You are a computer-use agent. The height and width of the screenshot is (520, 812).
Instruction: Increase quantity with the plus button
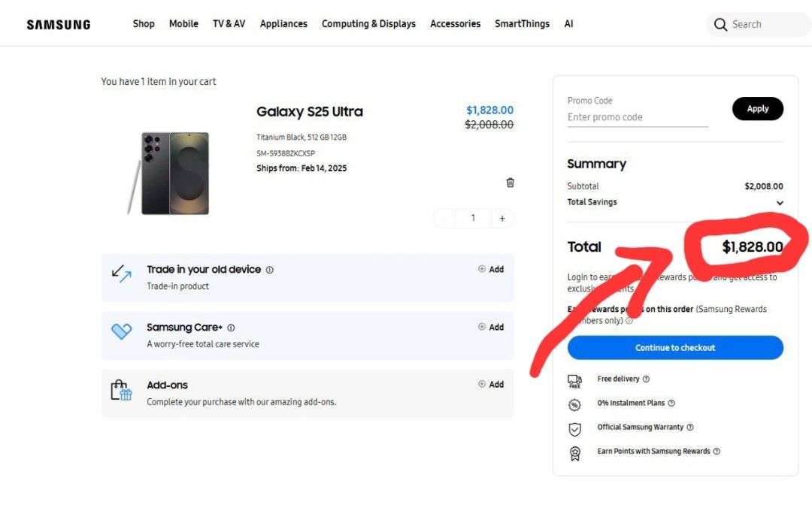(501, 219)
